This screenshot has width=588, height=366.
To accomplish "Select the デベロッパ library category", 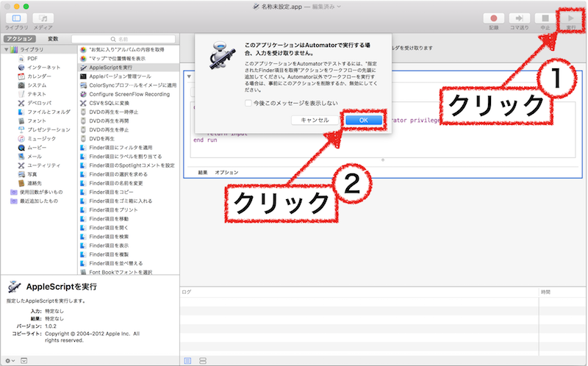I will 35,103.
